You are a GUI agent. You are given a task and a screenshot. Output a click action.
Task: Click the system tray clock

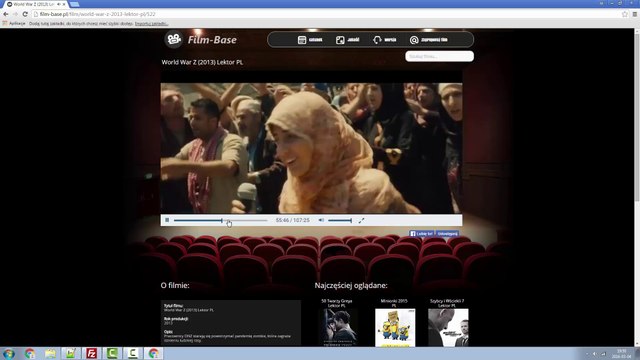point(621,353)
